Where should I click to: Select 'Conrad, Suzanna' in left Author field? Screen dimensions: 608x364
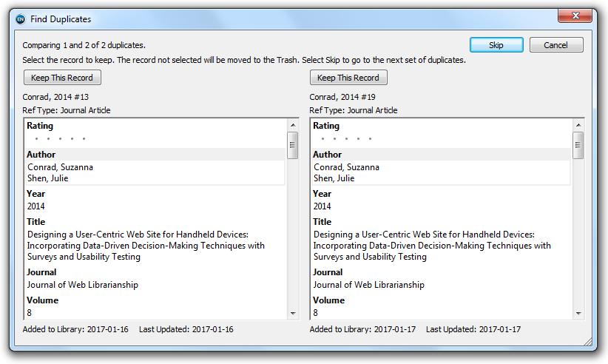pyautogui.click(x=60, y=167)
